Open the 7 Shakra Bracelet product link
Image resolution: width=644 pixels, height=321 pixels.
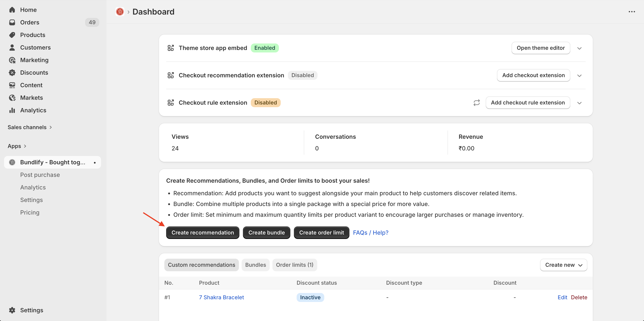221,297
